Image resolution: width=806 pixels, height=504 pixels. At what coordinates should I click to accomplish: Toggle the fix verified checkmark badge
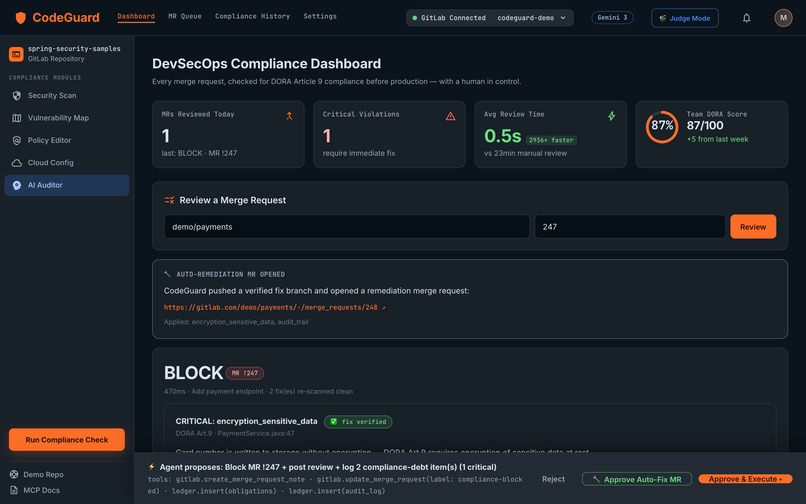358,422
